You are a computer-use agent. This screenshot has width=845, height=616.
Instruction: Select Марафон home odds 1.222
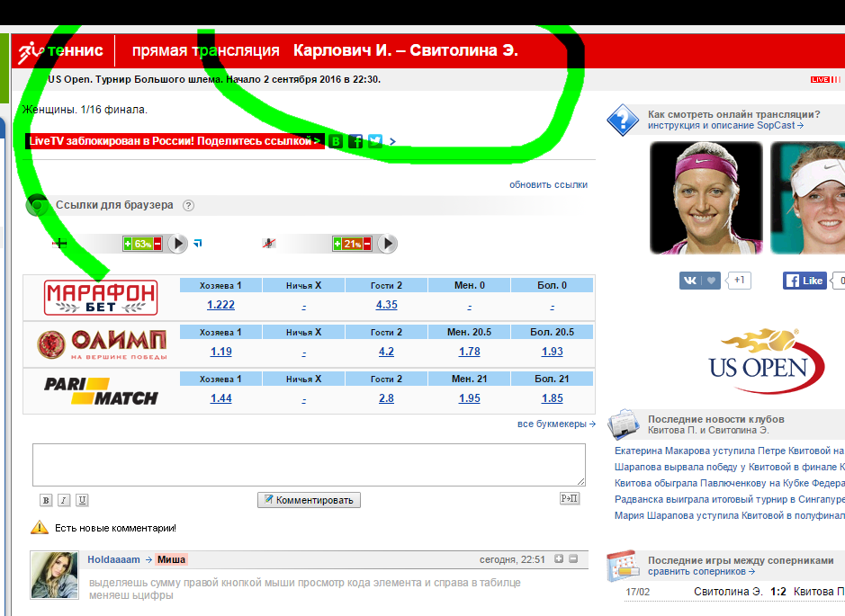221,305
